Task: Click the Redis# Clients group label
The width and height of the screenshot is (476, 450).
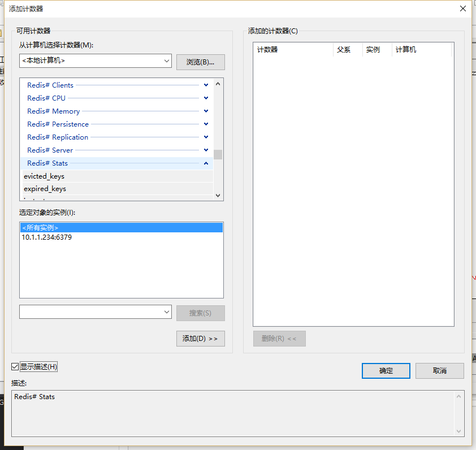Action: (x=50, y=85)
